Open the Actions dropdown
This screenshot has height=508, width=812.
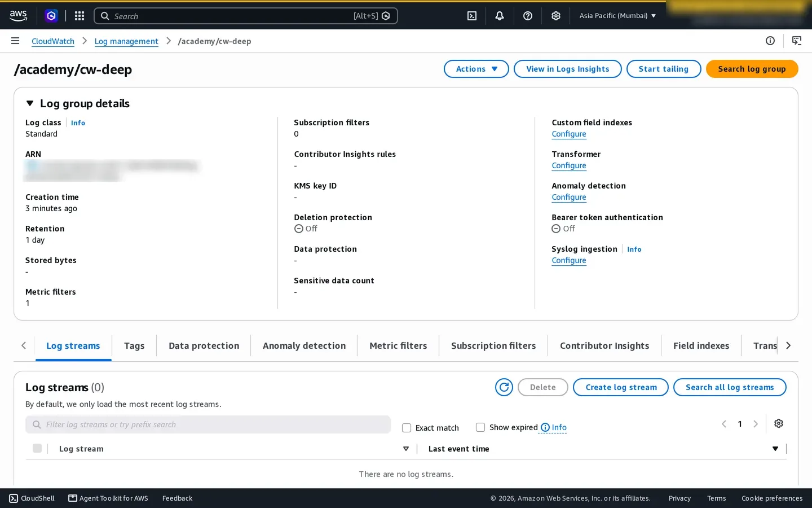(x=476, y=69)
